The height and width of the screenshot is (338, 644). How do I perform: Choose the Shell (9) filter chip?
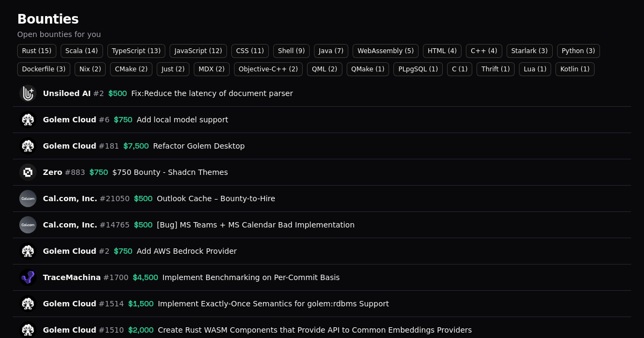(x=291, y=51)
